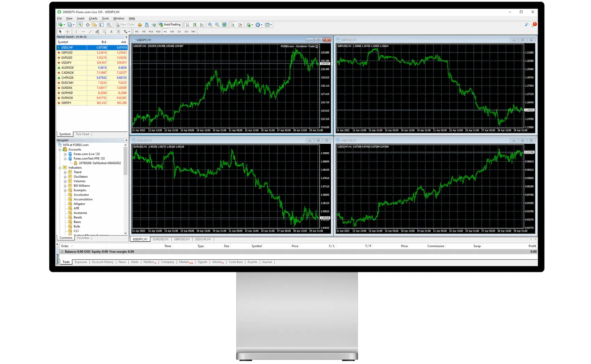Switch chart to line chart style
591x364 pixels.
pyautogui.click(x=202, y=25)
